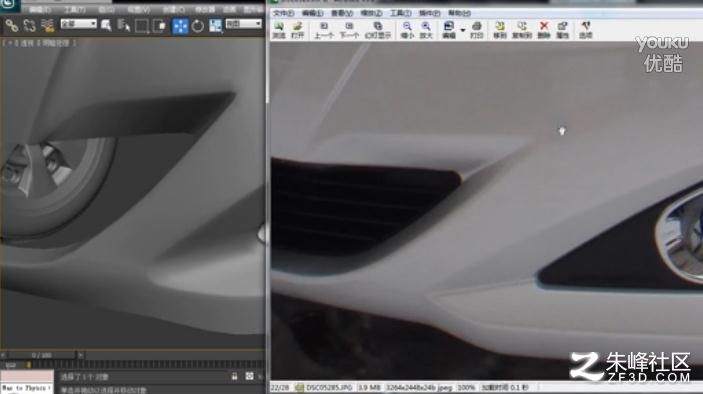The height and width of the screenshot is (394, 703).
Task: Activate the Select and Rotate tool
Action: click(198, 26)
